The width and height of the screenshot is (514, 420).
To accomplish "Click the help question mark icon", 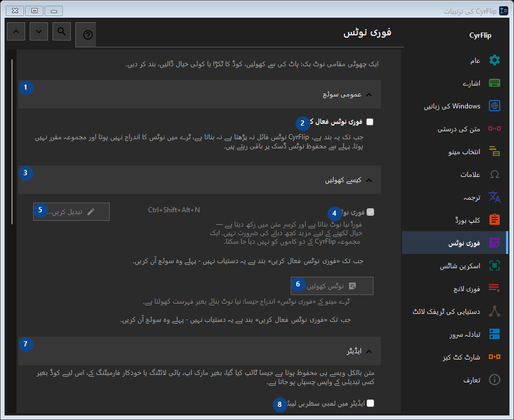I will (87, 35).
